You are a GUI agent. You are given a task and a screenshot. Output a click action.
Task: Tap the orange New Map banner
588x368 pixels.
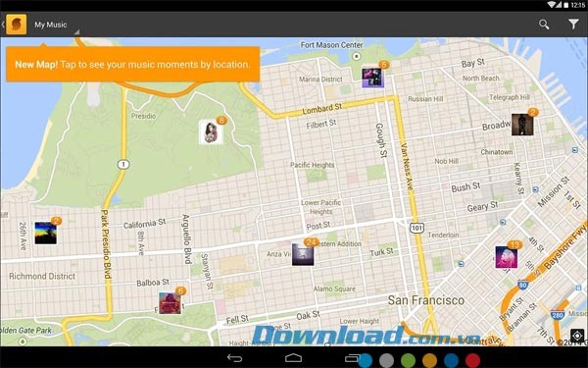[x=133, y=64]
